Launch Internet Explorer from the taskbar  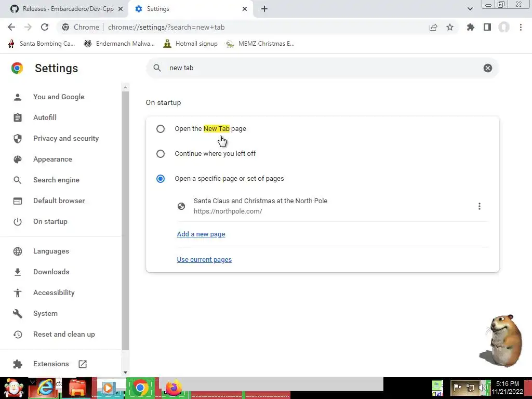point(45,388)
